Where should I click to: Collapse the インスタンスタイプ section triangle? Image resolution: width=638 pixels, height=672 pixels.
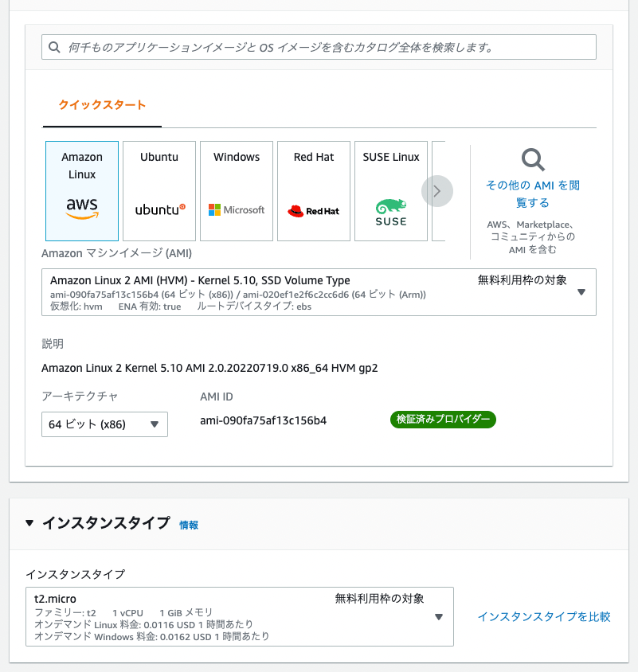click(x=29, y=523)
